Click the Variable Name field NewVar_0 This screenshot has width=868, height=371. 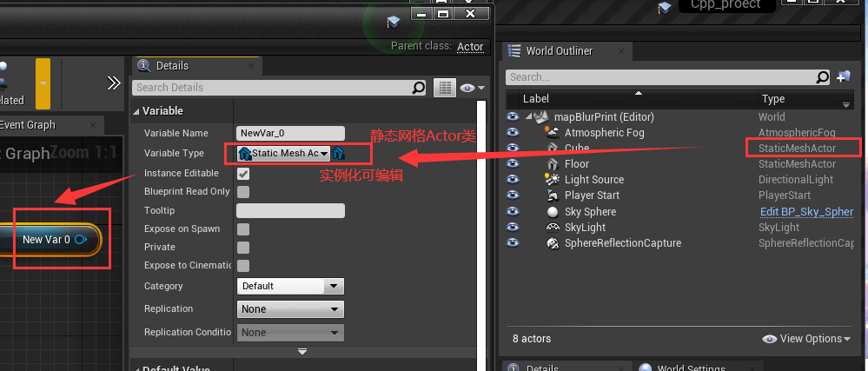(290, 134)
